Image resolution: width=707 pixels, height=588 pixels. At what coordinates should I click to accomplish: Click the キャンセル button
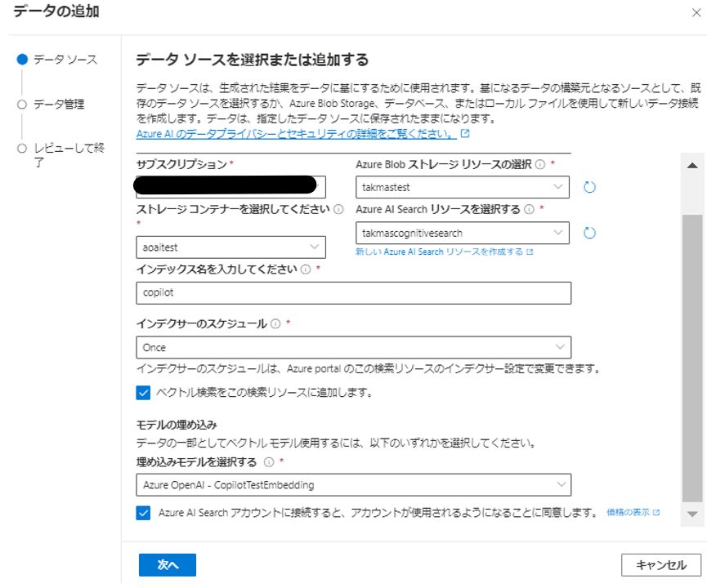[x=661, y=564]
